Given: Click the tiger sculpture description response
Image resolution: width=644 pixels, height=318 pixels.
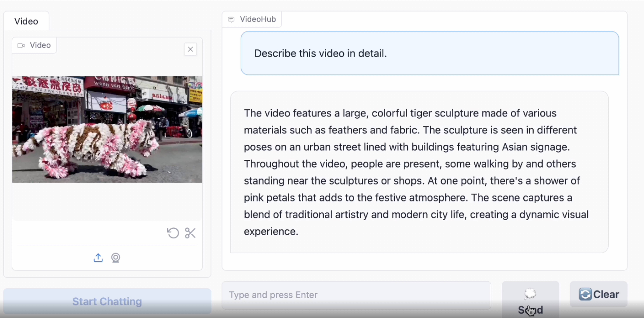Looking at the screenshot, I should coord(416,172).
